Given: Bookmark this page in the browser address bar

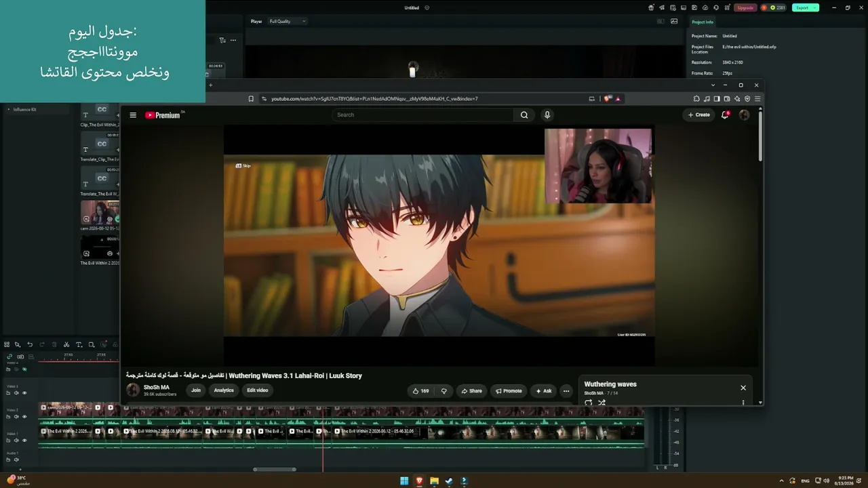Looking at the screenshot, I should tap(251, 99).
